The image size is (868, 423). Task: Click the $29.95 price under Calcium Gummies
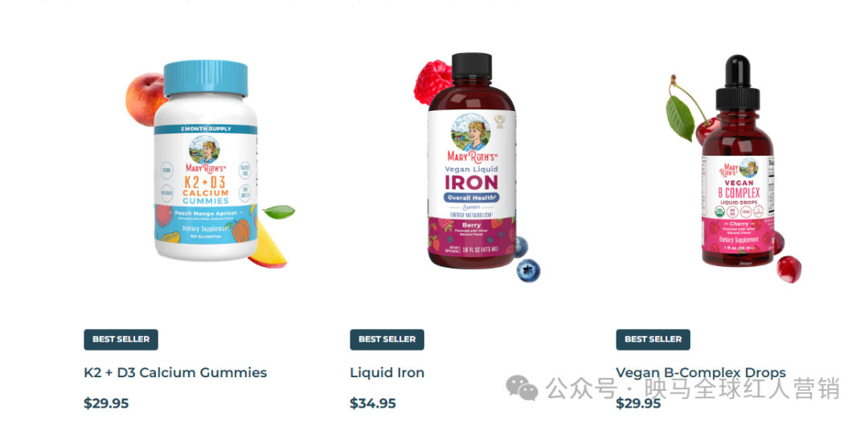[106, 403]
